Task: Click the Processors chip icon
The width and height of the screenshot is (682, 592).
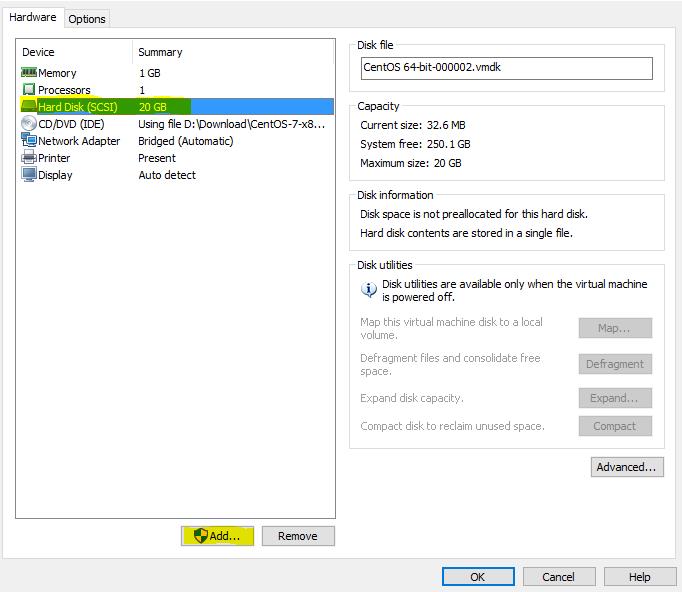Action: pos(29,90)
